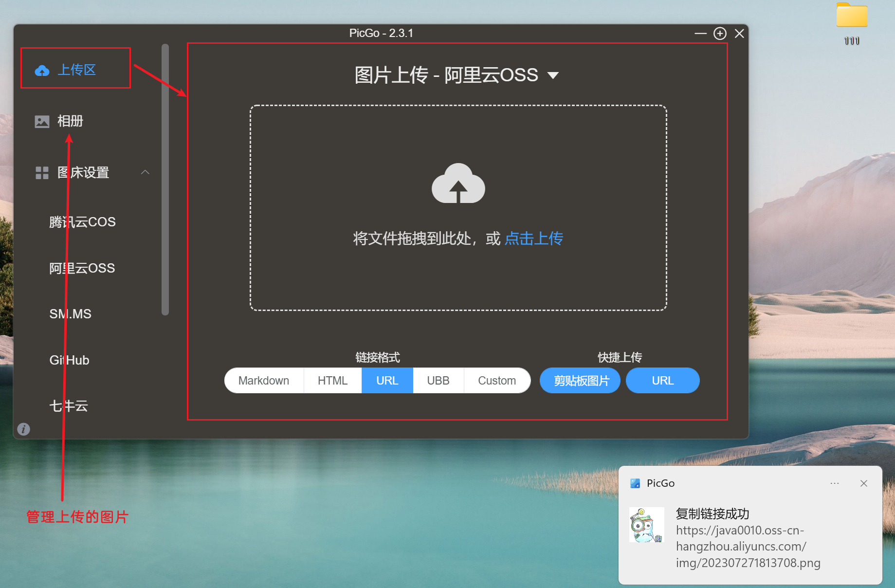Dismiss the PicGo notification
This screenshot has width=895, height=588.
point(864,483)
